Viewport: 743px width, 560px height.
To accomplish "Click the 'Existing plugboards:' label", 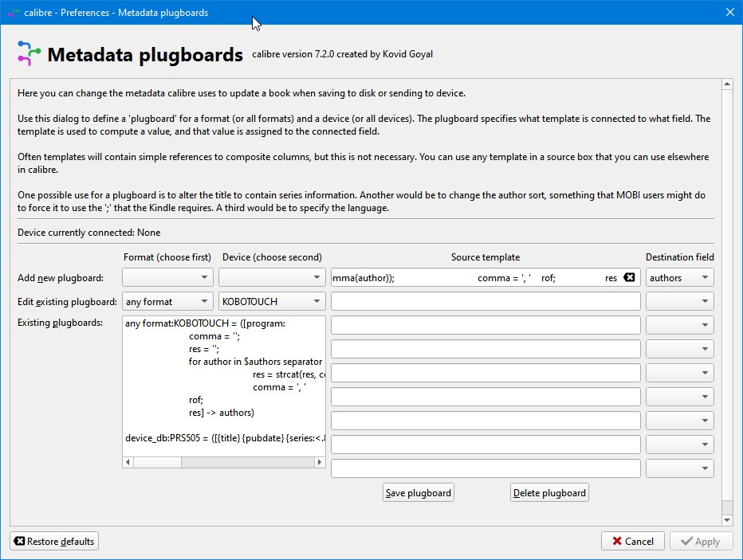I will pos(60,323).
